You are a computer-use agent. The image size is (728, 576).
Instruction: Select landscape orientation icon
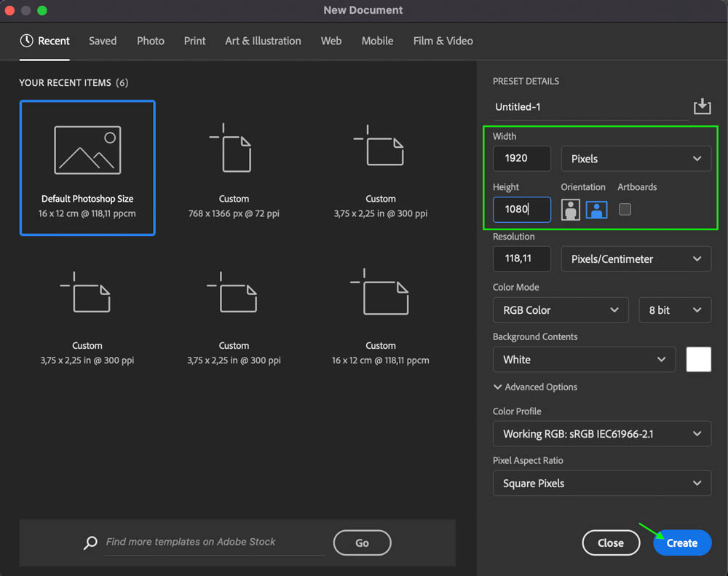click(596, 210)
